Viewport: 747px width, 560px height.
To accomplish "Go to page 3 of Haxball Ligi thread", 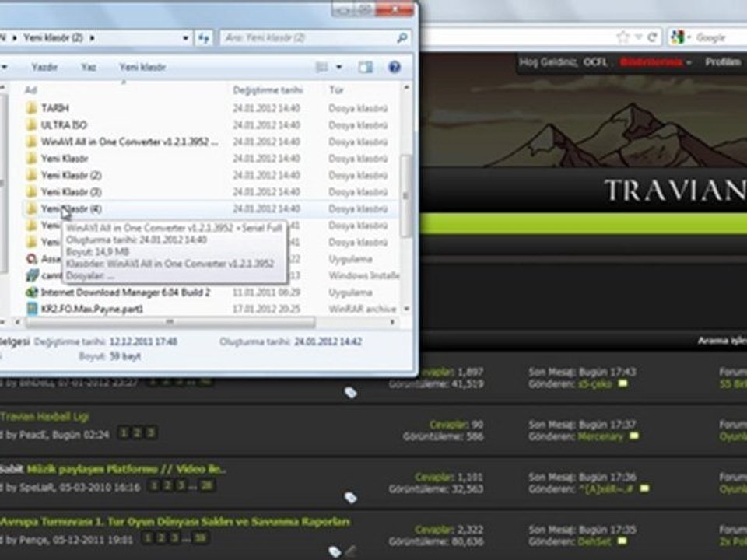I will pos(150,433).
